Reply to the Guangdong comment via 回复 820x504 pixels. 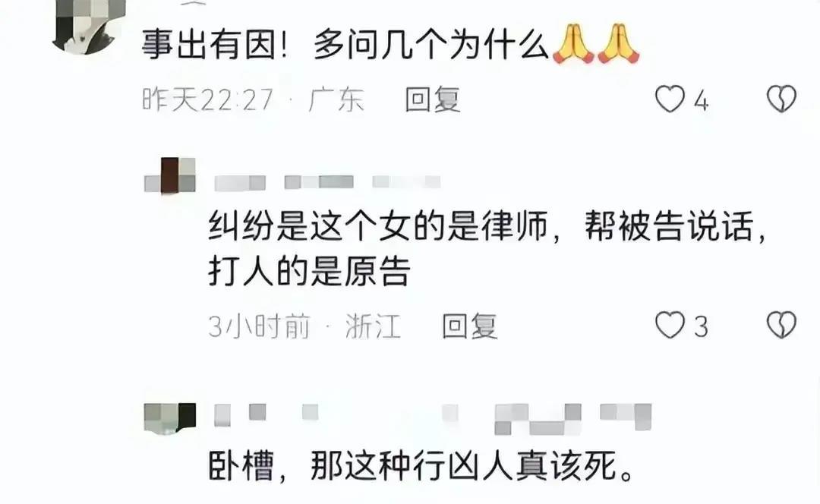pos(433,99)
